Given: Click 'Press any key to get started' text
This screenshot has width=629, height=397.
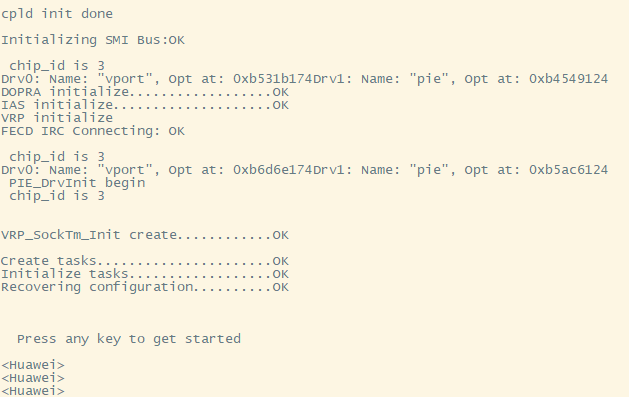Looking at the screenshot, I should click(x=129, y=339).
